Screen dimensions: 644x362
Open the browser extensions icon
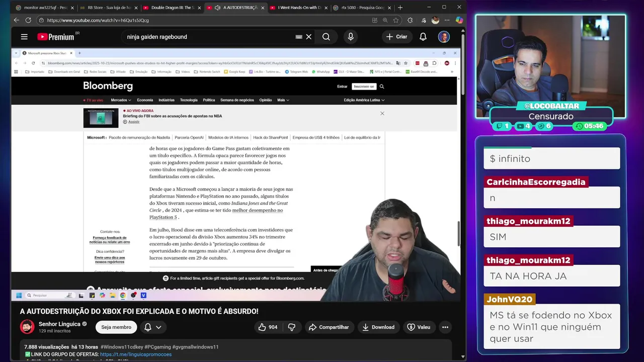pyautogui.click(x=410, y=20)
